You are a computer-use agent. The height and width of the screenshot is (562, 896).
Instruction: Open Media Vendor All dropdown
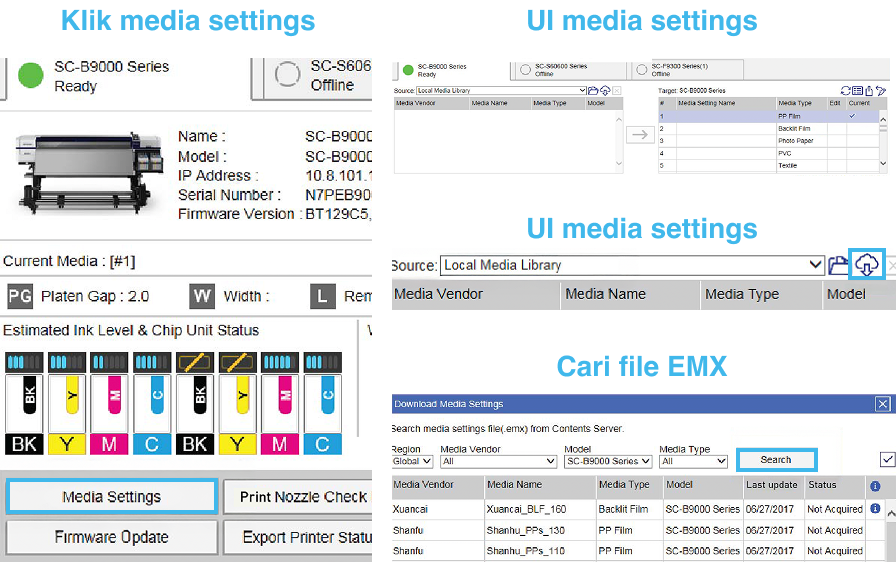click(x=499, y=461)
